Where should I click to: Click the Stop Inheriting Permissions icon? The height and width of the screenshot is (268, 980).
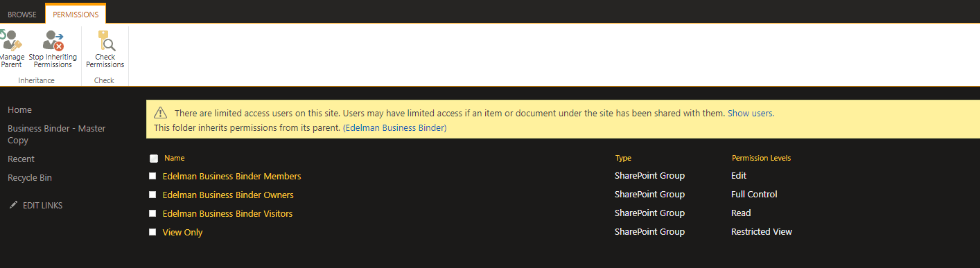(53, 40)
